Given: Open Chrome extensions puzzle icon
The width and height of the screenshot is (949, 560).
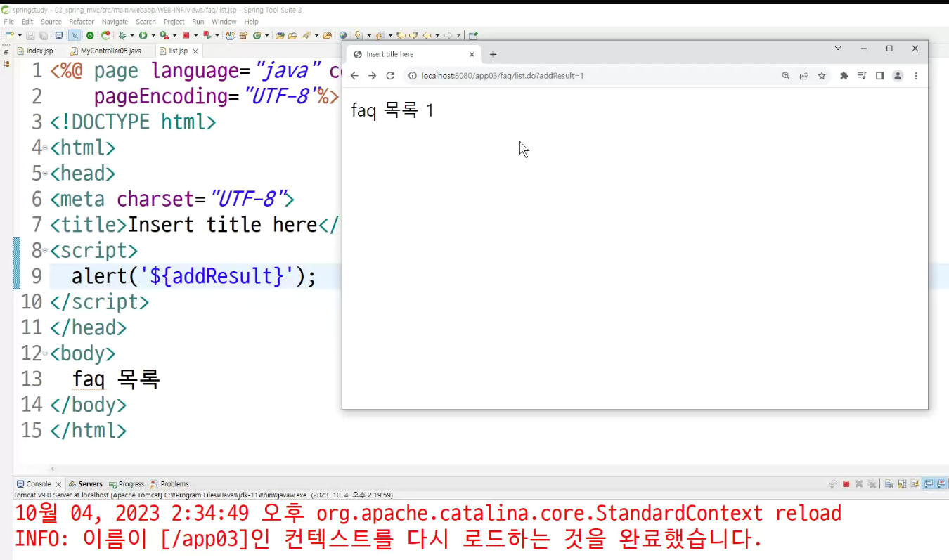Looking at the screenshot, I should (844, 76).
